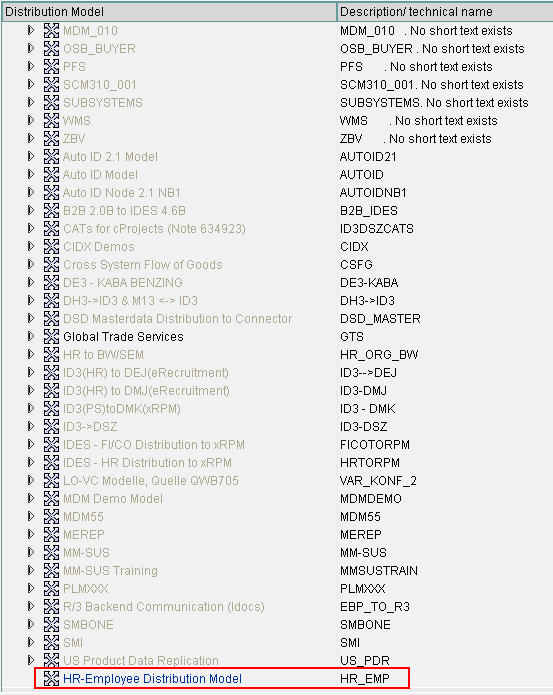This screenshot has height=695, width=553.
Task: Click the icon next to Auto ID Model
Action: coord(51,175)
